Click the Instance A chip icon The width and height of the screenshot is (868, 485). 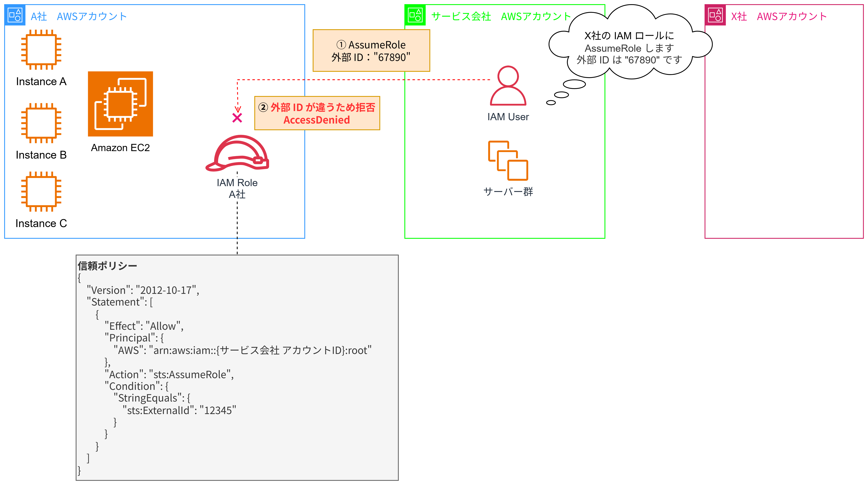(x=41, y=50)
